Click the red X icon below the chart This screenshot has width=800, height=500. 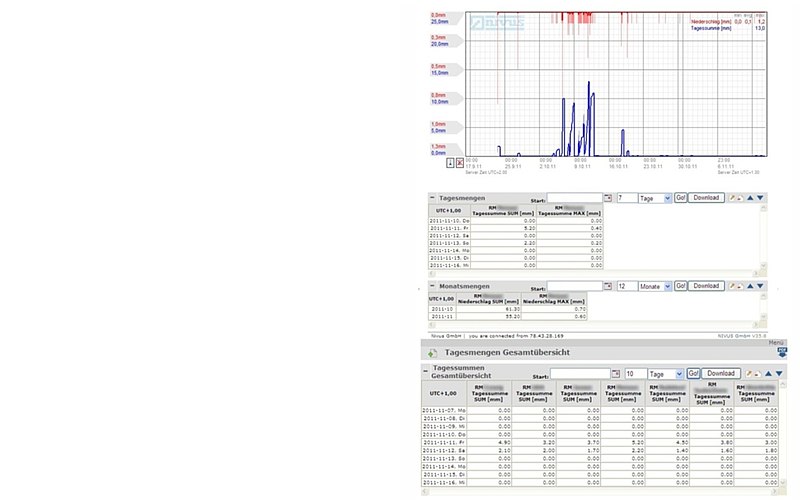[460, 162]
